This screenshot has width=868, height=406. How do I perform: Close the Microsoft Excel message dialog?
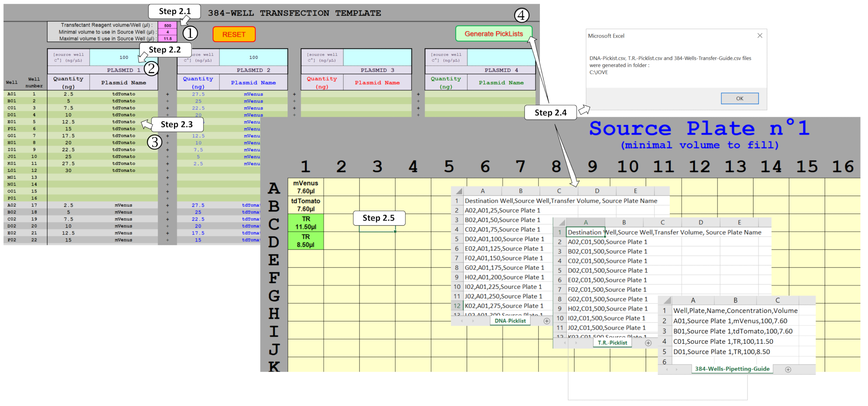pyautogui.click(x=760, y=36)
